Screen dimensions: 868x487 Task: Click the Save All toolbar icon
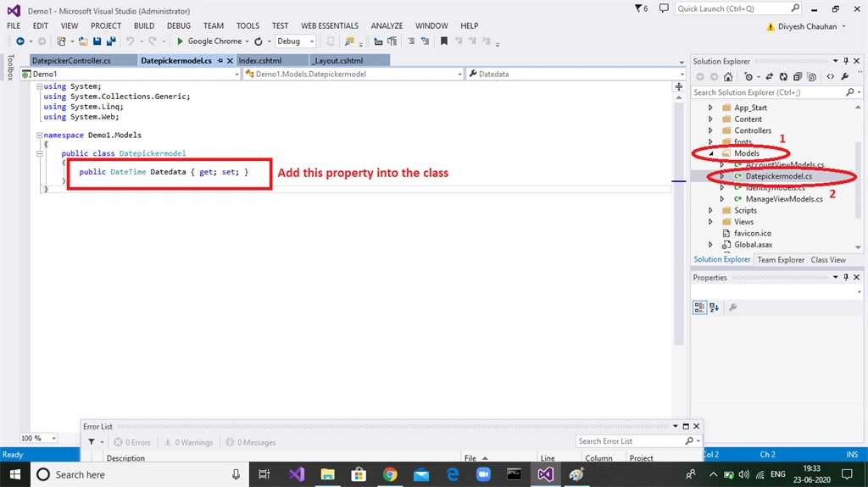point(111,41)
